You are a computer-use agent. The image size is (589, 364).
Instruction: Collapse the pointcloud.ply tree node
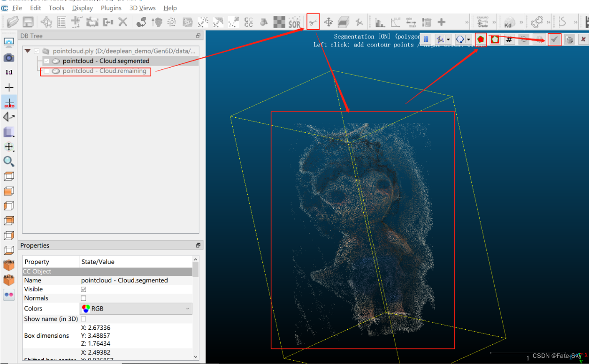(28, 51)
